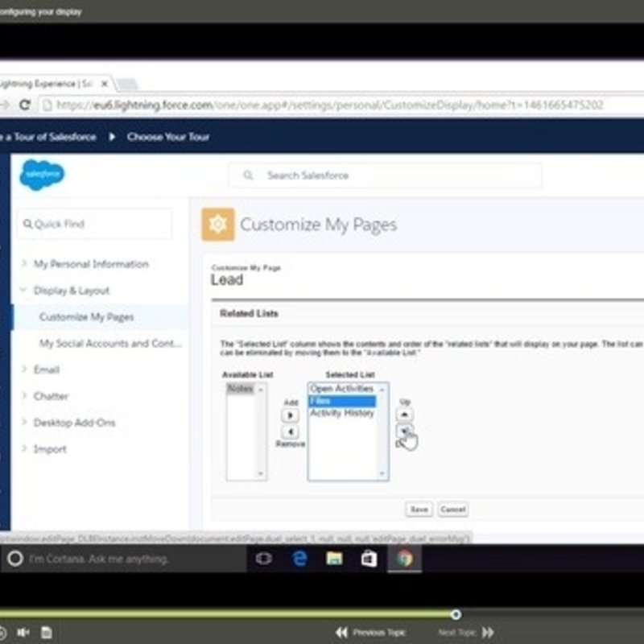644x644 pixels.
Task: Expand Desktop Add-Ons section
Action: [24, 422]
